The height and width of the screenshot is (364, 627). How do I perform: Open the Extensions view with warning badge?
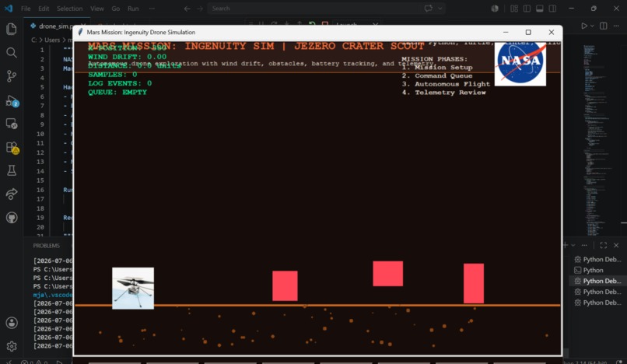(12, 148)
